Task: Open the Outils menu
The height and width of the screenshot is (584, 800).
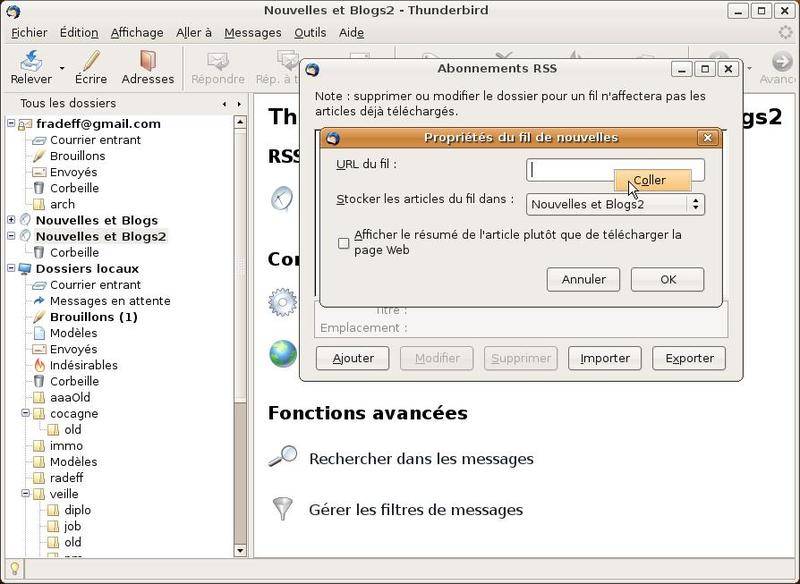Action: 310,33
